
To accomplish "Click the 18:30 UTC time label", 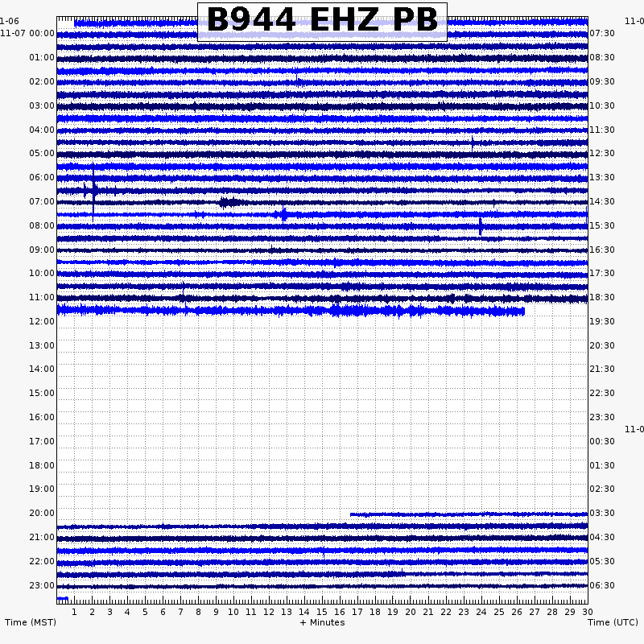I will click(x=602, y=297).
